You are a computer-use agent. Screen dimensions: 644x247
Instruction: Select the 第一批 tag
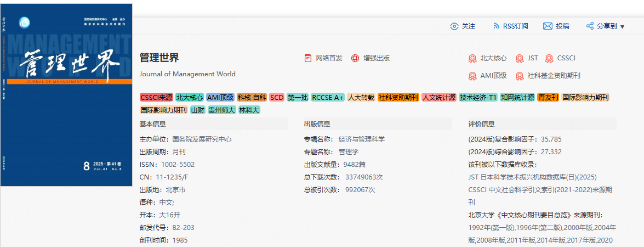pyautogui.click(x=298, y=97)
